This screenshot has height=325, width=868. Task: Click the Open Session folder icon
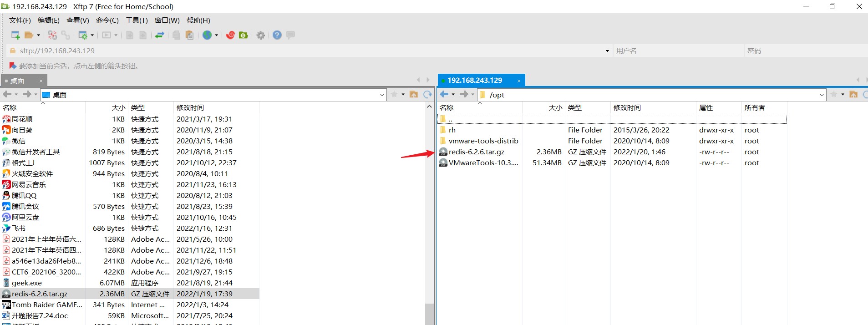pyautogui.click(x=29, y=35)
